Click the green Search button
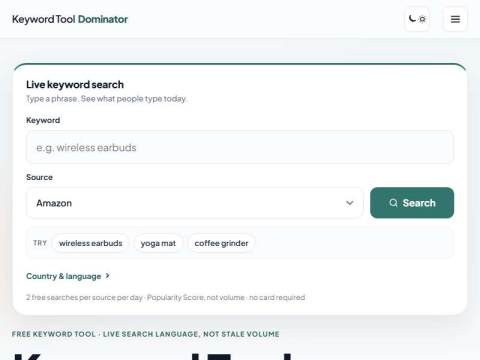480x360 pixels. 412,203
